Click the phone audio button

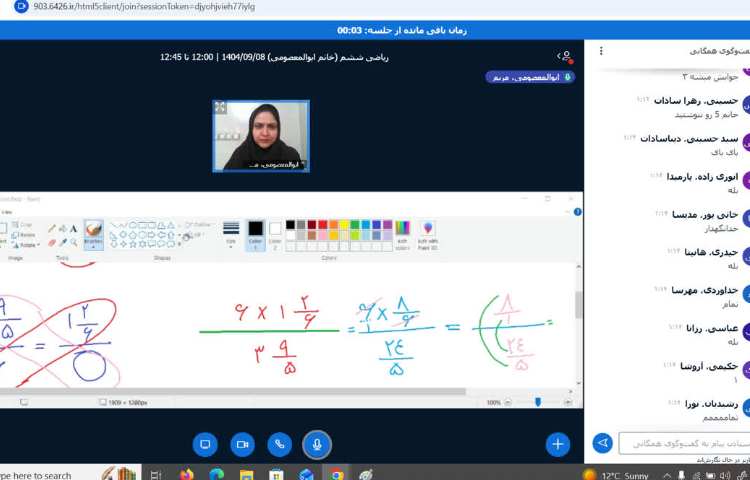[x=280, y=444]
